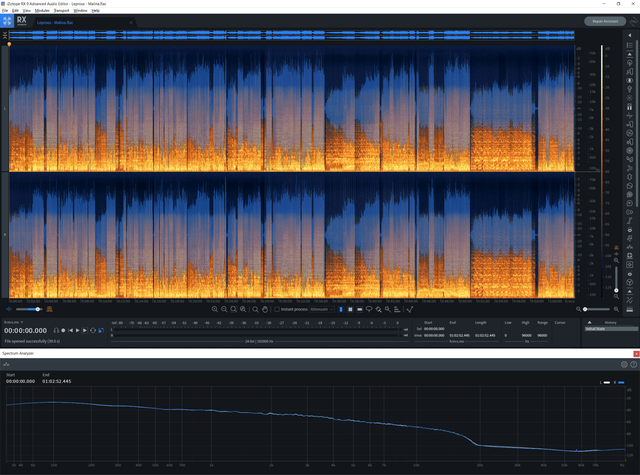Start playback with the play button
Image resolution: width=640 pixels, height=475 pixels.
(x=78, y=331)
